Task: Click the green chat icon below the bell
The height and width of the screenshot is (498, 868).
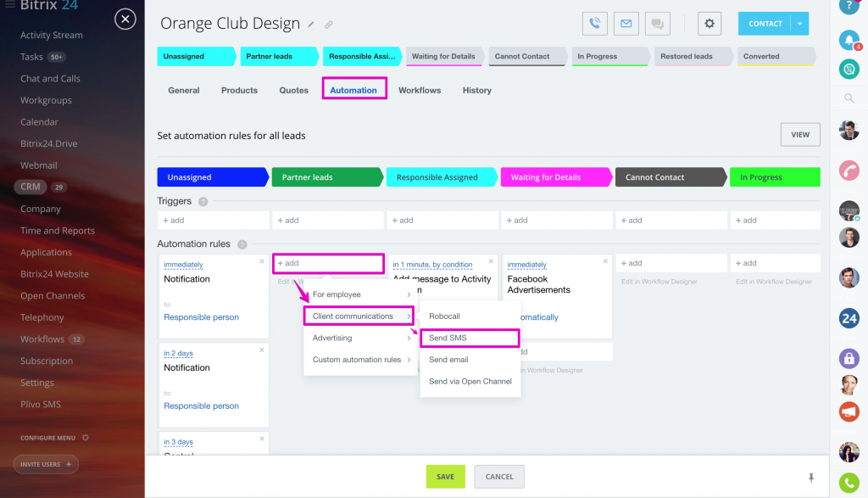Action: coord(849,70)
